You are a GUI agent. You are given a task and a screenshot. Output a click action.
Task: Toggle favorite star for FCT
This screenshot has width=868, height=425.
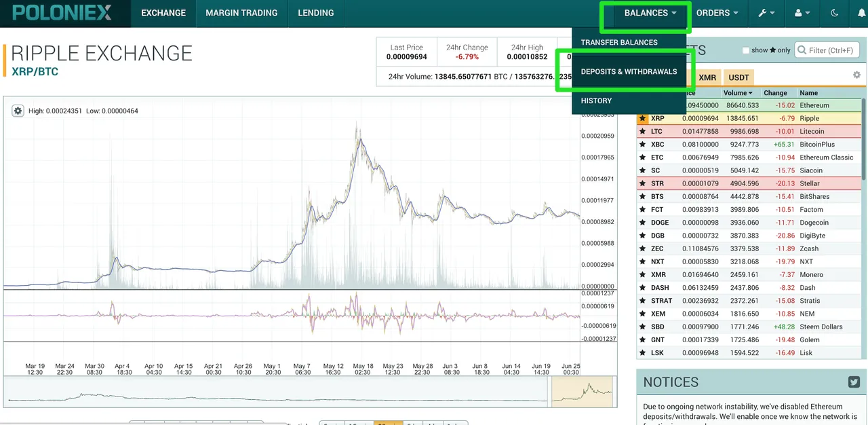pos(642,210)
